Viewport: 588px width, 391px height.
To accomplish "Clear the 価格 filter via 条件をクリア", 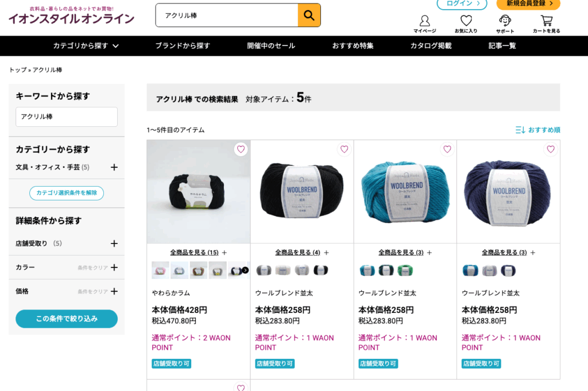I will click(x=92, y=292).
